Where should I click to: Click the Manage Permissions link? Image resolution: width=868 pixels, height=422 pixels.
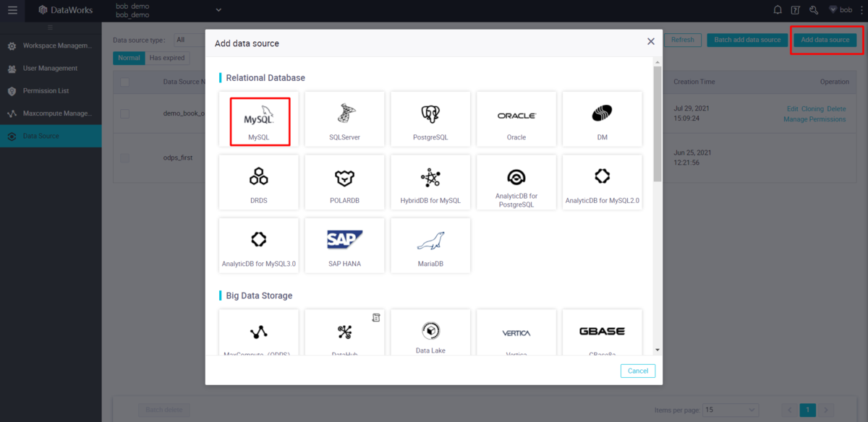pos(814,119)
